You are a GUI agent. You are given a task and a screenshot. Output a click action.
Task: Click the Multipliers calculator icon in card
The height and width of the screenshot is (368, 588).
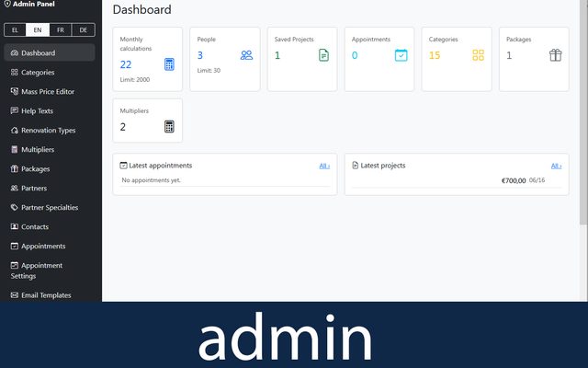point(169,127)
